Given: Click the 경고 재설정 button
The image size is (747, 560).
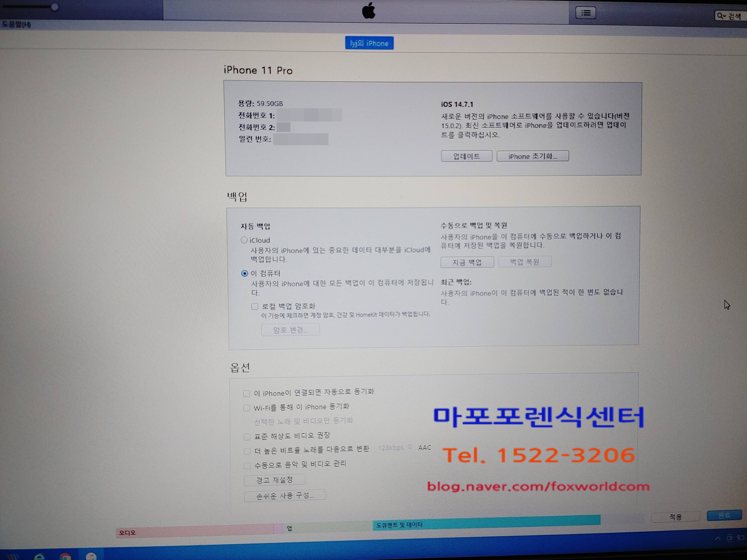Looking at the screenshot, I should click(275, 480).
